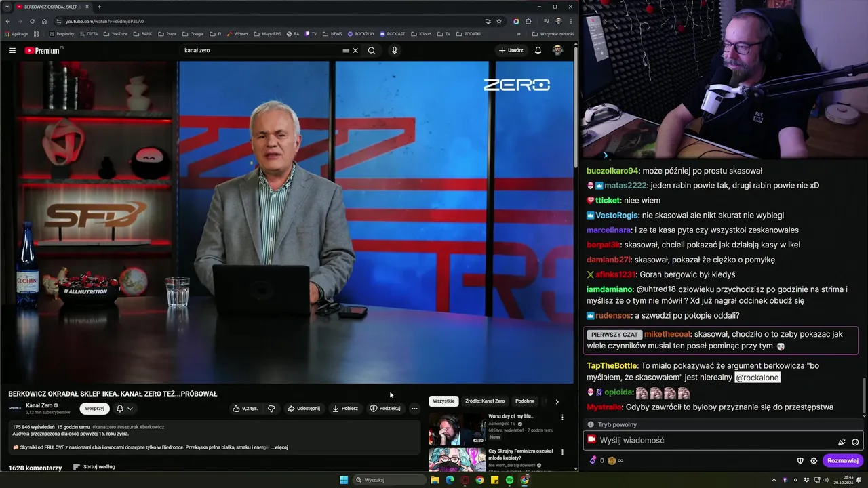868x488 pixels.
Task: Open chat settings gear icon
Action: (x=814, y=460)
